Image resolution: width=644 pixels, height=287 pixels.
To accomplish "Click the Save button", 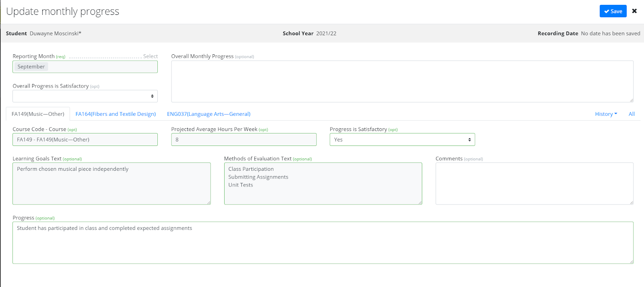I will tap(613, 11).
